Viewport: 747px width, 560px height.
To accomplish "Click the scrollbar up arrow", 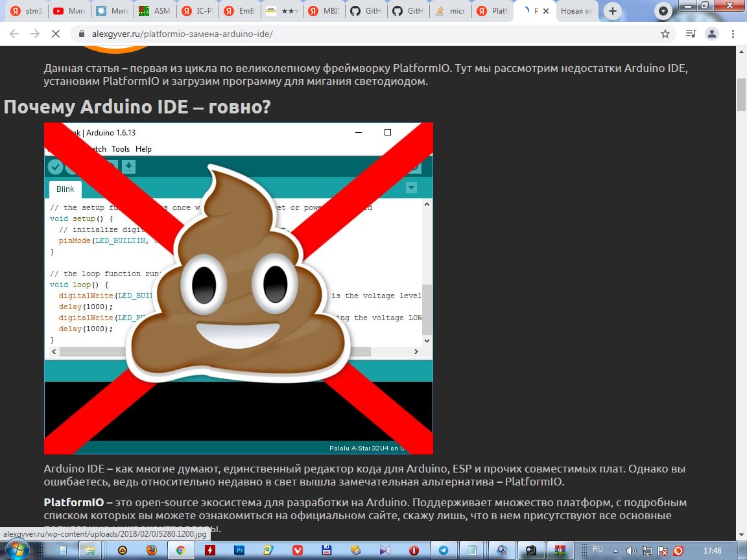I will (742, 51).
